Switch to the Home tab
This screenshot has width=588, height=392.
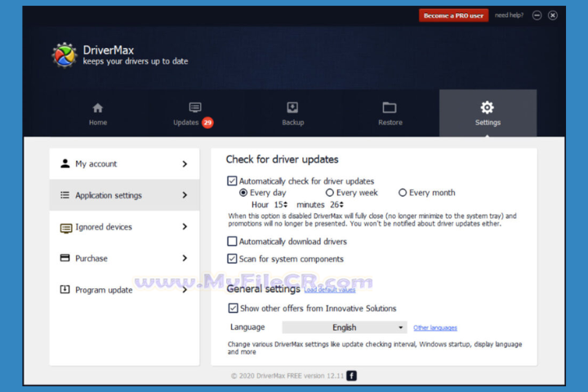[x=98, y=114]
